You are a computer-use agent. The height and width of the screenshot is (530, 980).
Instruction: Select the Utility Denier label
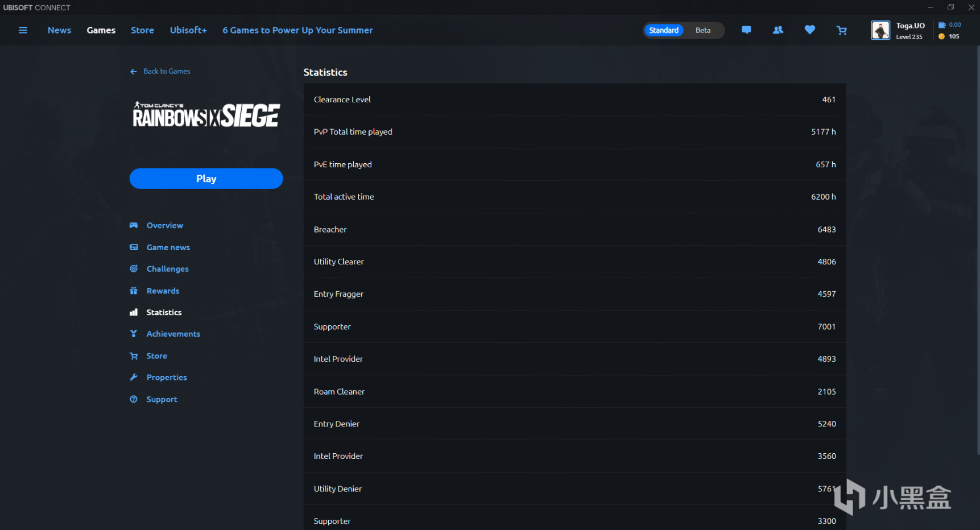click(338, 489)
